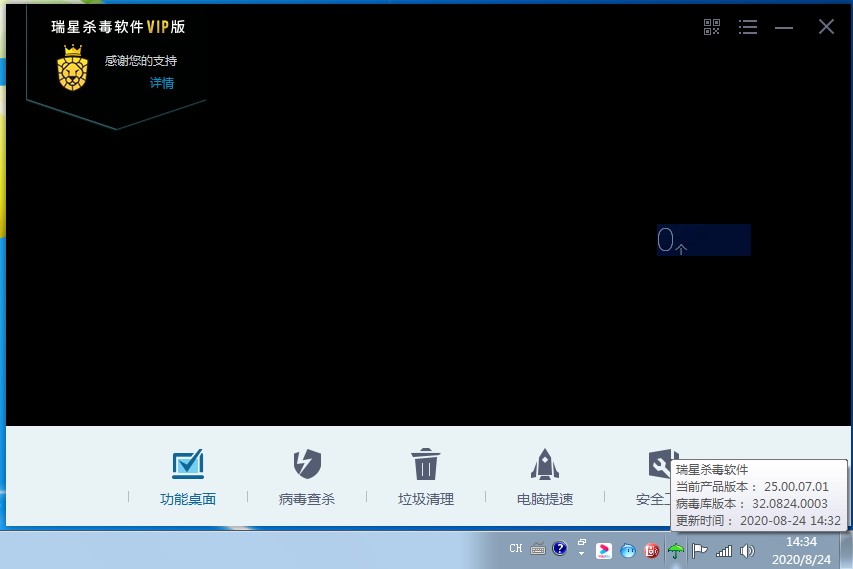Switch to the 垃圾清理 tab label

click(425, 499)
